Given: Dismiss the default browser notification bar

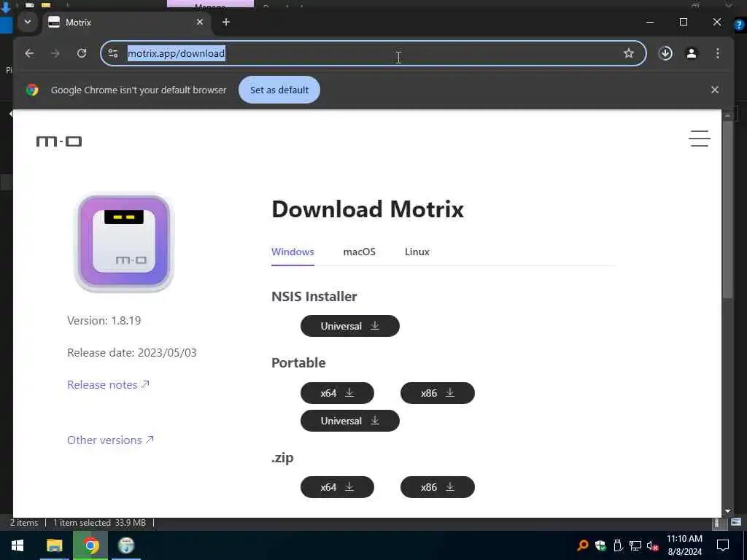Looking at the screenshot, I should [715, 90].
